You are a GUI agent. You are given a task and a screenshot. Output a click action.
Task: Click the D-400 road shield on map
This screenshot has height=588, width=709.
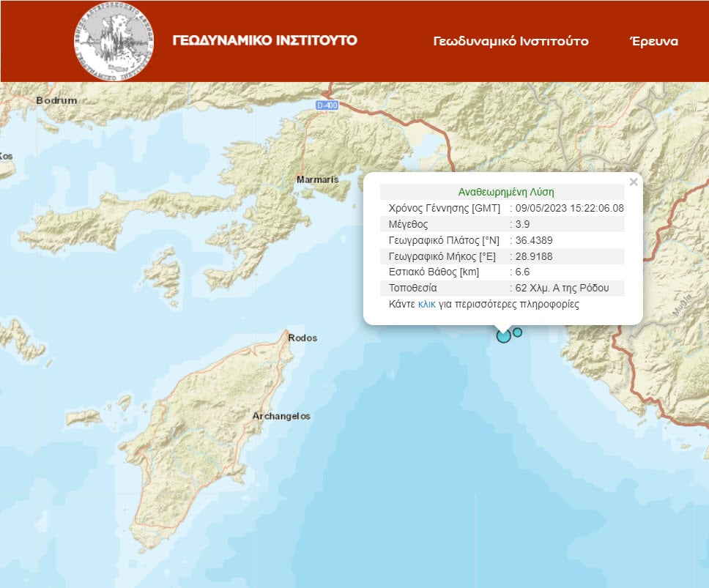pyautogui.click(x=327, y=105)
